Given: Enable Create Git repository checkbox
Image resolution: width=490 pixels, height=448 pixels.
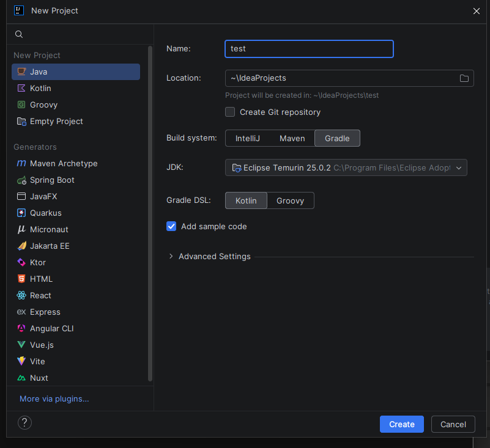Looking at the screenshot, I should [x=230, y=112].
